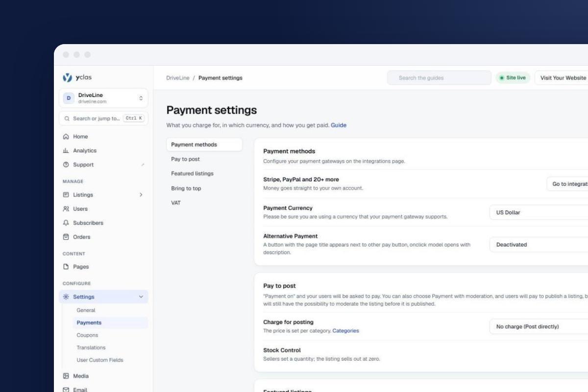Collapse the Settings menu chevron
This screenshot has height=392, width=588.
(141, 297)
